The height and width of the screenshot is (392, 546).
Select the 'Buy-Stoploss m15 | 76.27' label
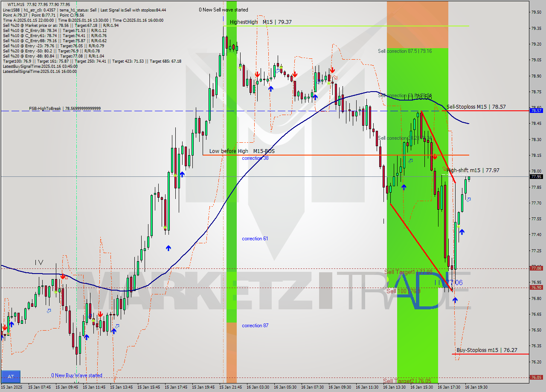(x=487, y=350)
